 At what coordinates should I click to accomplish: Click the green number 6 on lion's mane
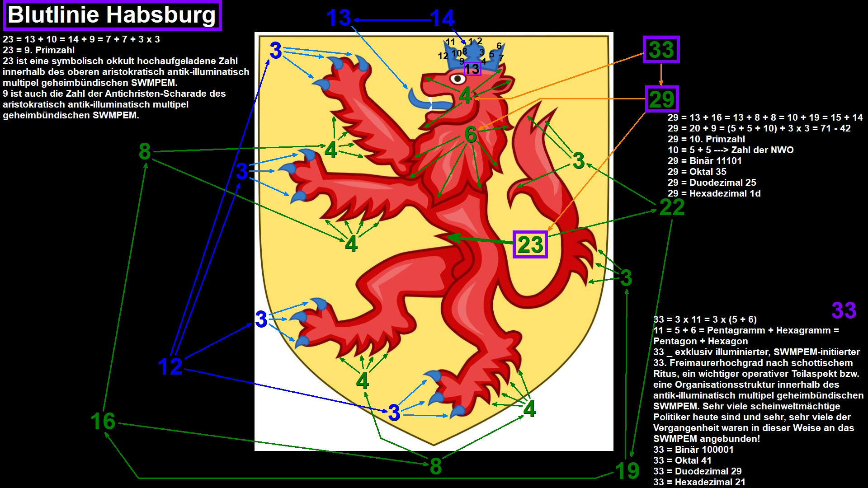click(471, 135)
